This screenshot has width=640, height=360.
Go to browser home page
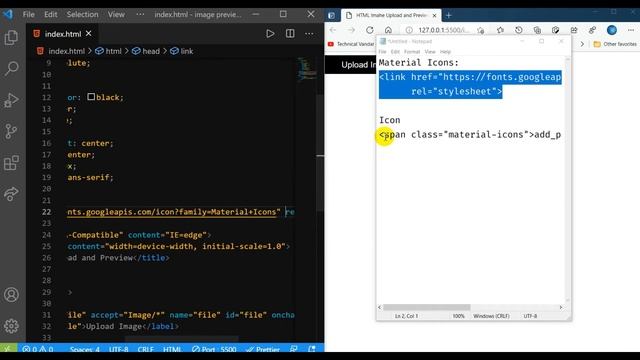(388, 30)
